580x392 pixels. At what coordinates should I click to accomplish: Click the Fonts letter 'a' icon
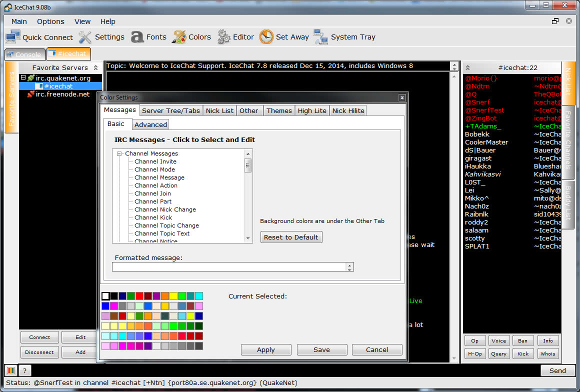coord(137,37)
